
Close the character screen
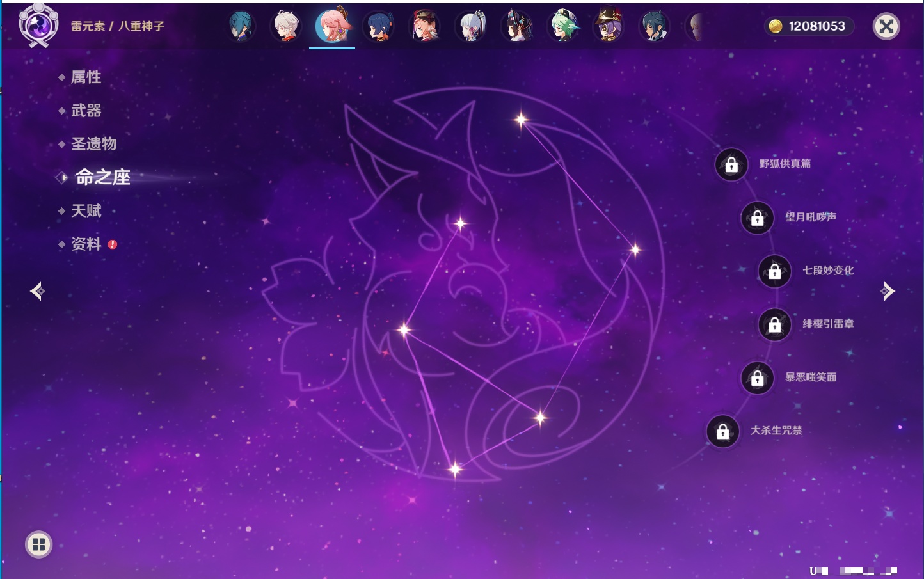pos(886,26)
